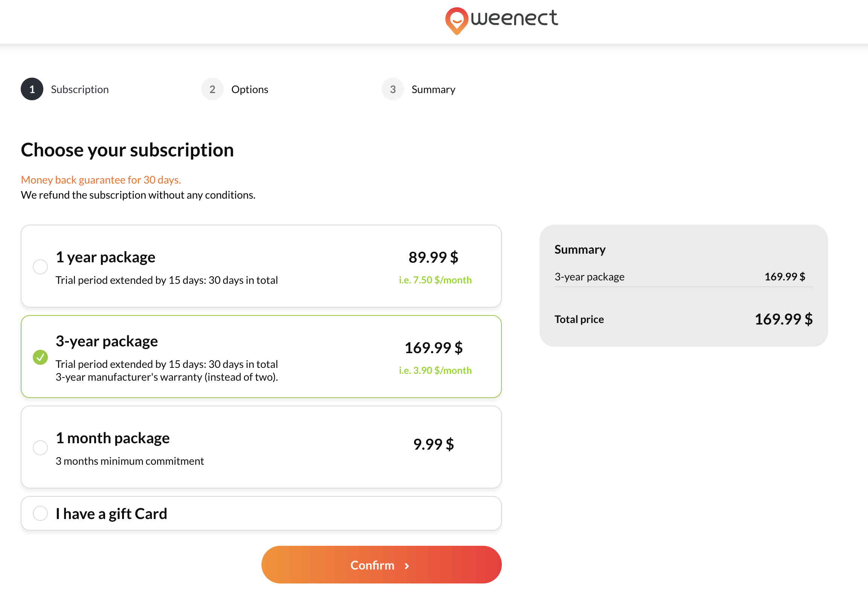The image size is (868, 591).
Task: Click the arrow inside the Confirm button
Action: tap(407, 566)
